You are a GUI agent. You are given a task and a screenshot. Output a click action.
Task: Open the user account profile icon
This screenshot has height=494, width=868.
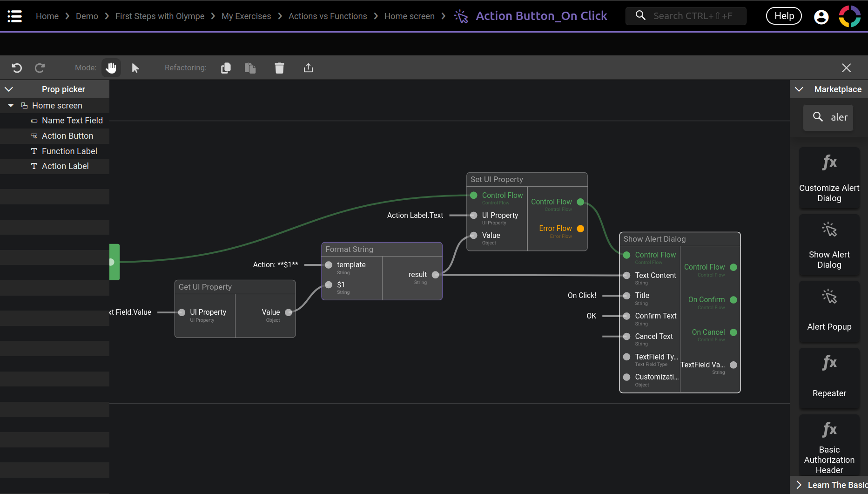[821, 17]
